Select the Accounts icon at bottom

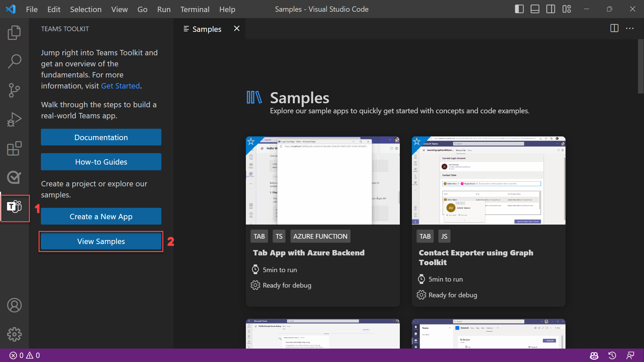coord(15,305)
